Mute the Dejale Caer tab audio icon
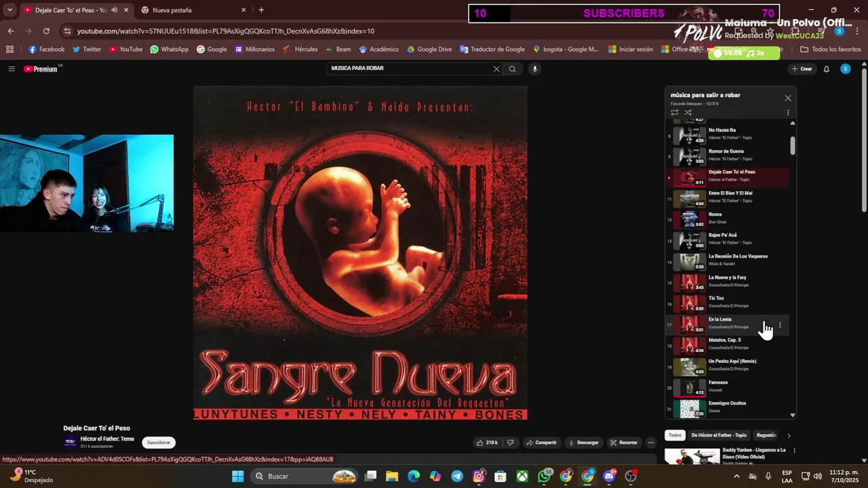Screen dimensions: 868x488 pyautogui.click(x=115, y=10)
